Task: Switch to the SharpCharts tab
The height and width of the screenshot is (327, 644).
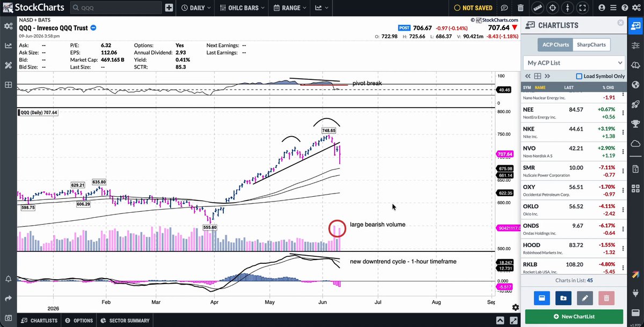Action: (590, 44)
